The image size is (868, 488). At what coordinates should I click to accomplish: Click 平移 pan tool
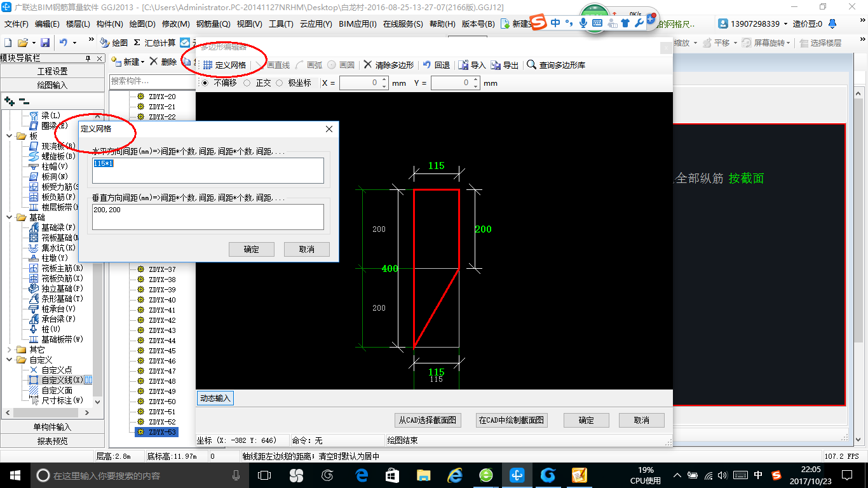coord(716,43)
